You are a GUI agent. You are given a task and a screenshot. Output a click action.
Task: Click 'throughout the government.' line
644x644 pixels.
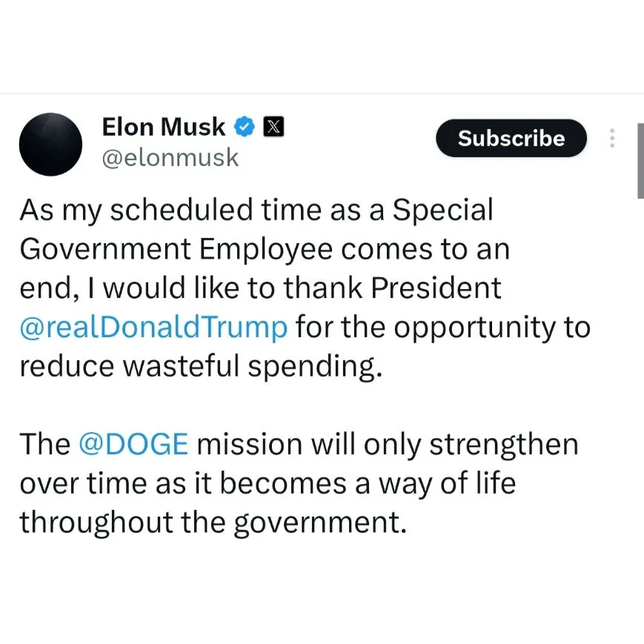(213, 522)
